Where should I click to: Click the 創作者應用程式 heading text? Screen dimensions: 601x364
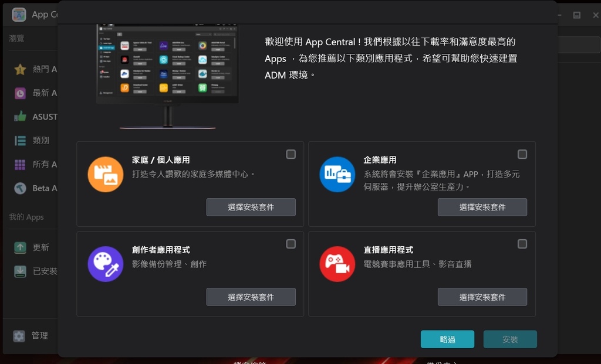(x=161, y=250)
